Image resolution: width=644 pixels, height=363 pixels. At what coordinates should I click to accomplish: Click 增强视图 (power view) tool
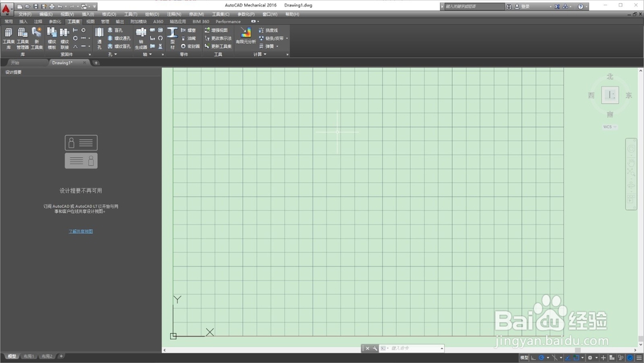pyautogui.click(x=216, y=30)
